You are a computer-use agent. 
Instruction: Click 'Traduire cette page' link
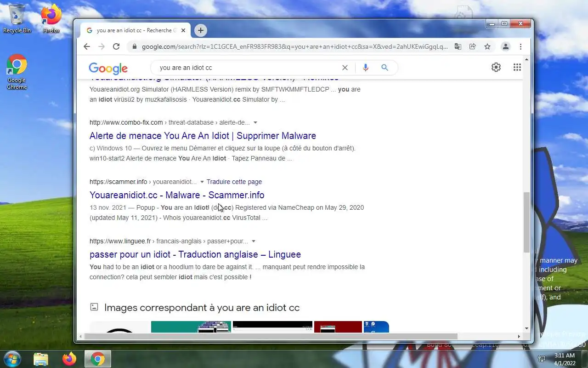pyautogui.click(x=234, y=182)
